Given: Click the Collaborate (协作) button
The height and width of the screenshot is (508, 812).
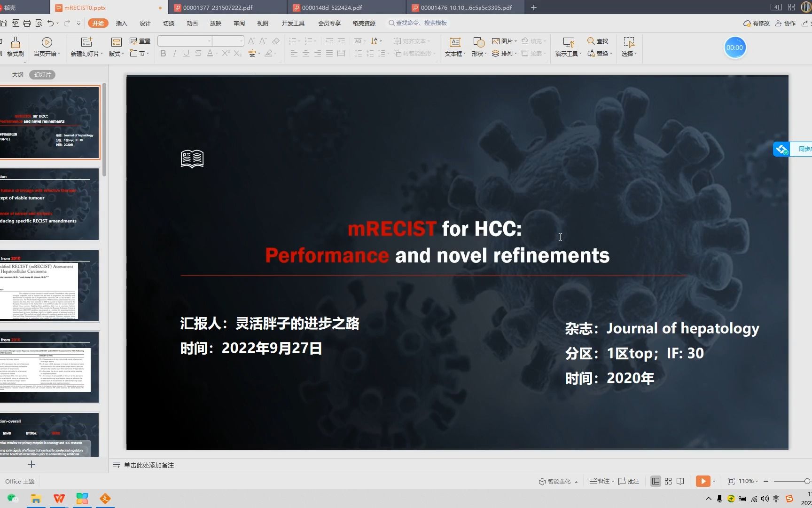Looking at the screenshot, I should click(x=786, y=23).
